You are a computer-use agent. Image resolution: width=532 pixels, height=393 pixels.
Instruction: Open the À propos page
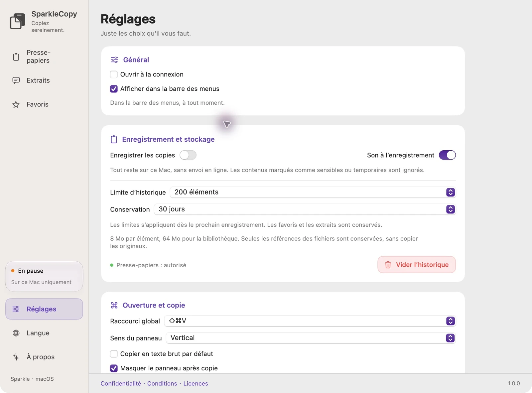coord(44,357)
